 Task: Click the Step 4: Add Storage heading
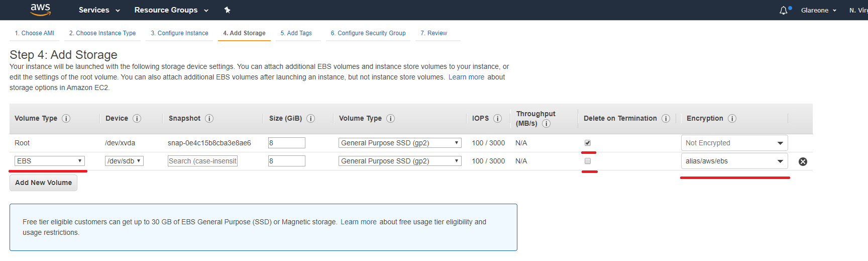pos(63,55)
